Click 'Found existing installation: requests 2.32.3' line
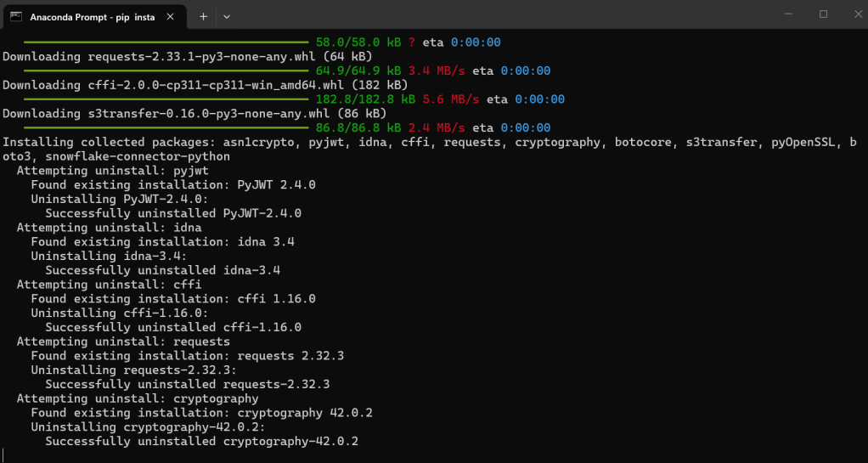The width and height of the screenshot is (868, 463). point(187,355)
